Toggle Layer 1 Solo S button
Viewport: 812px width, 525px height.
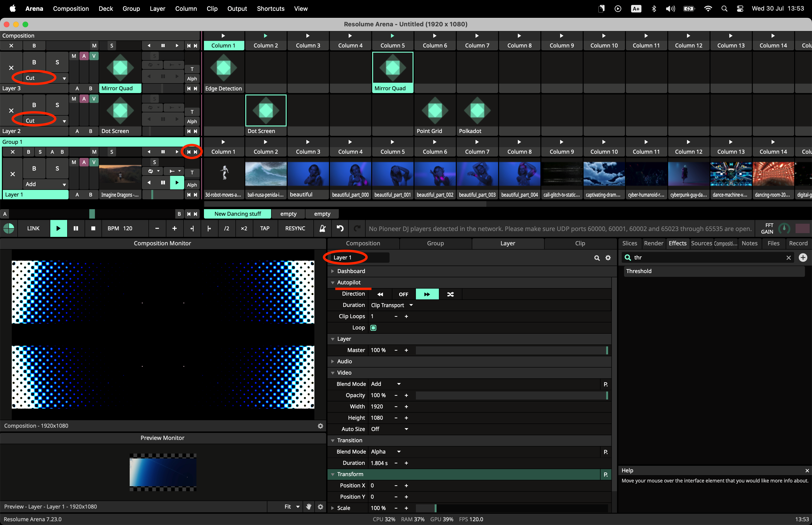(x=57, y=168)
